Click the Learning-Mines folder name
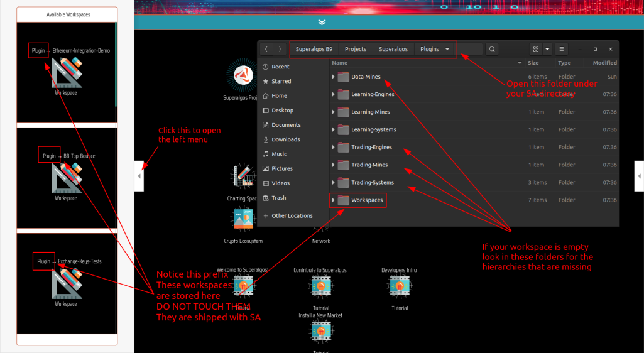Viewport: 644px width, 353px height. coord(371,112)
